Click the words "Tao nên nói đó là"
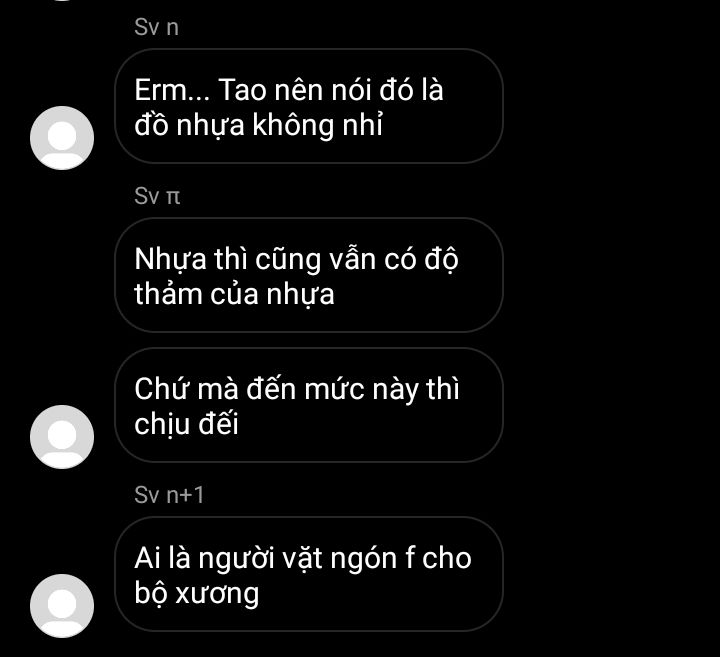The width and height of the screenshot is (720, 657). pyautogui.click(x=330, y=90)
